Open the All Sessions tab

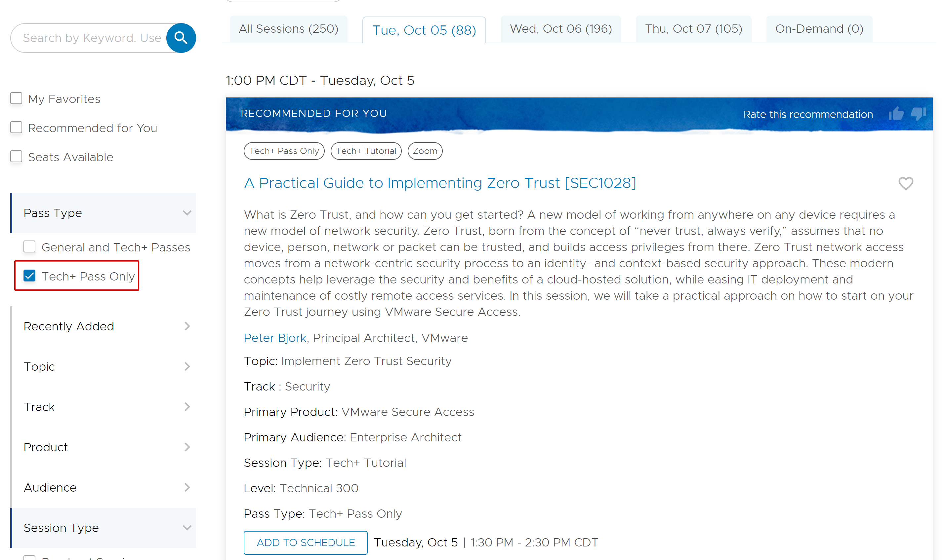pos(288,29)
